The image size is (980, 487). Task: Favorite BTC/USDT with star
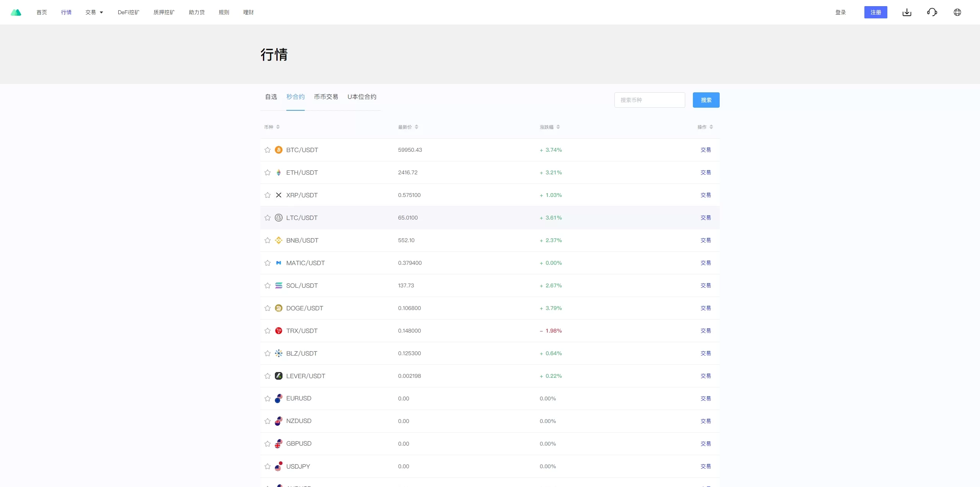pos(268,150)
